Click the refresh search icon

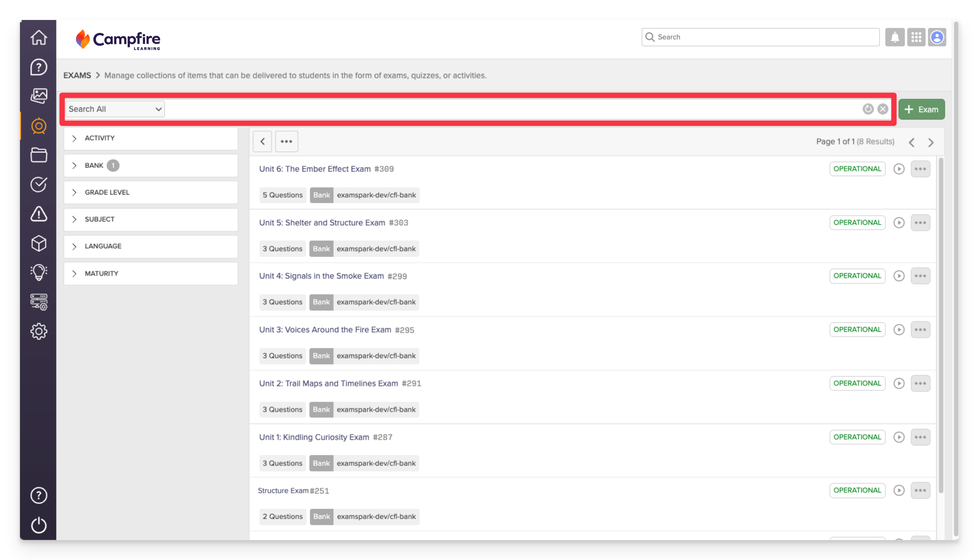(x=868, y=109)
